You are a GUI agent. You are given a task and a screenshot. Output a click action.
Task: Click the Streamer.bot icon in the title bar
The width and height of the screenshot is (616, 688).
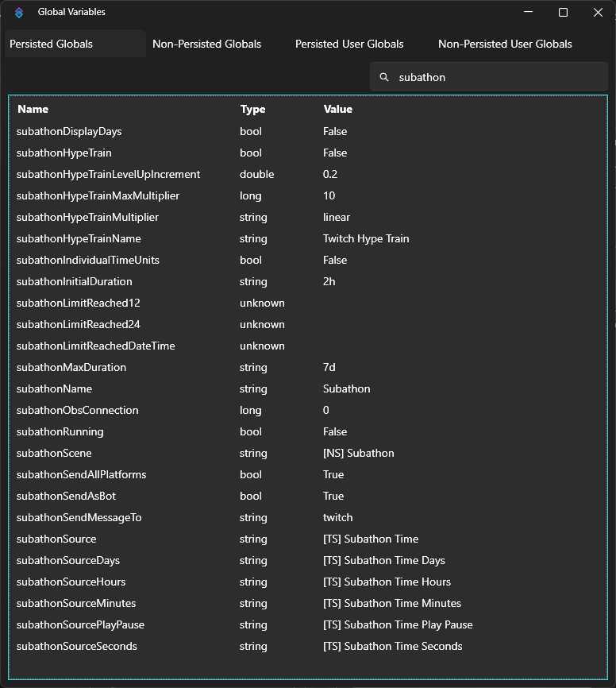tap(18, 12)
